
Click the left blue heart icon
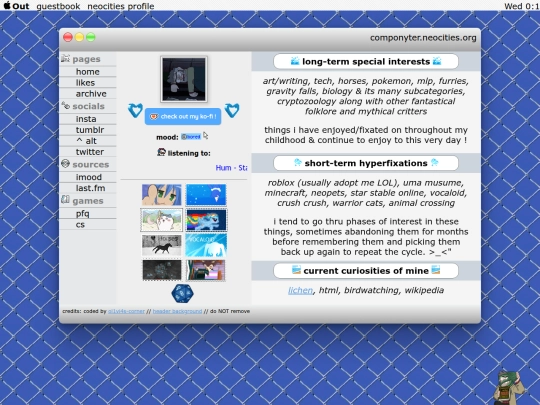click(135, 110)
